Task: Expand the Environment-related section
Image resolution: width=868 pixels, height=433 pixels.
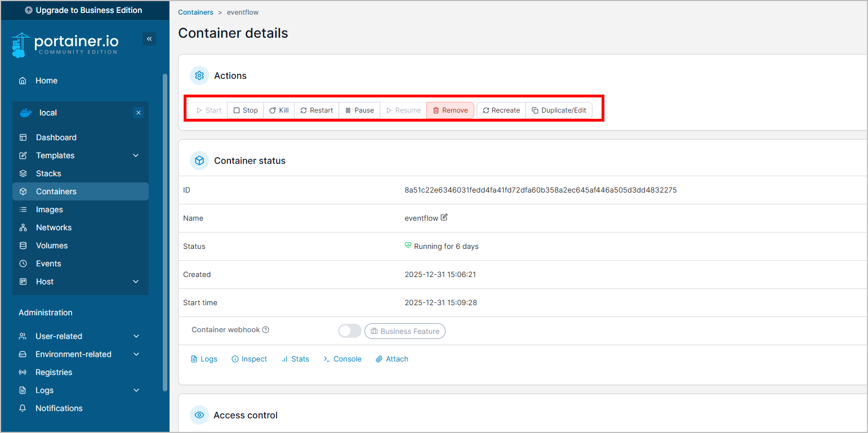Action: tap(136, 354)
